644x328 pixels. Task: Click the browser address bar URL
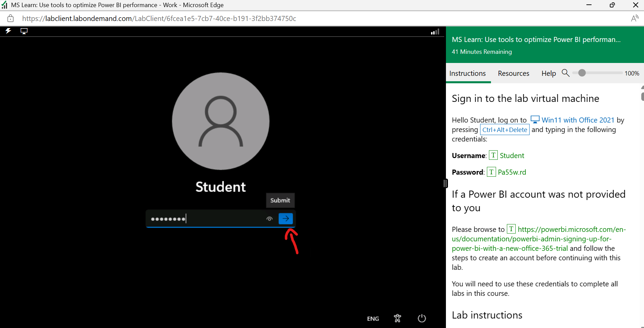[x=159, y=19]
